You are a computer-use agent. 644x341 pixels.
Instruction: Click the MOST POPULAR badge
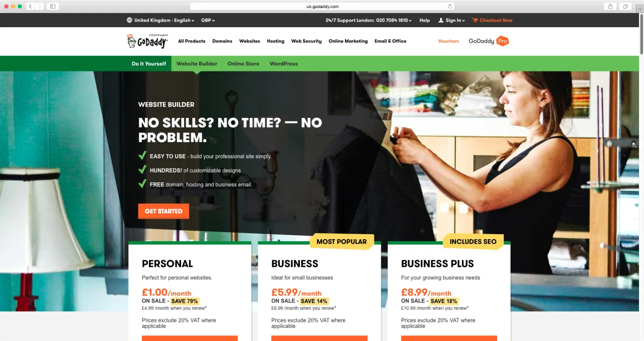tap(342, 241)
